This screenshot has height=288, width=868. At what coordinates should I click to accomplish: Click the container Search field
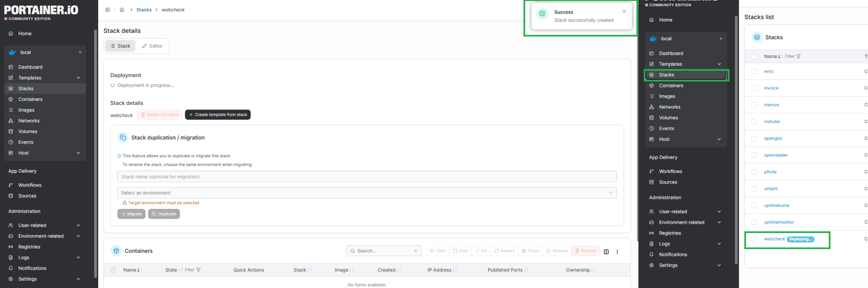pyautogui.click(x=384, y=251)
